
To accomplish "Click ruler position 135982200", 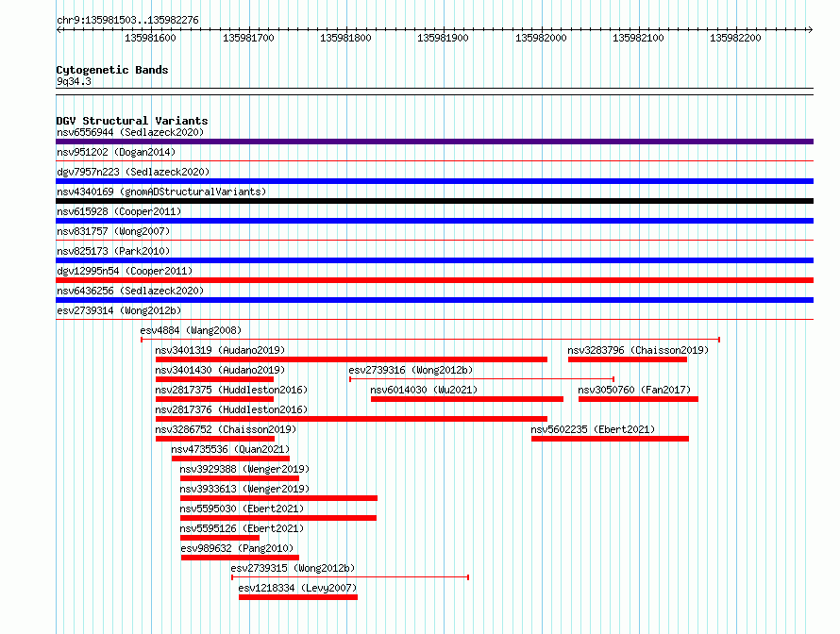I will 735,38.
